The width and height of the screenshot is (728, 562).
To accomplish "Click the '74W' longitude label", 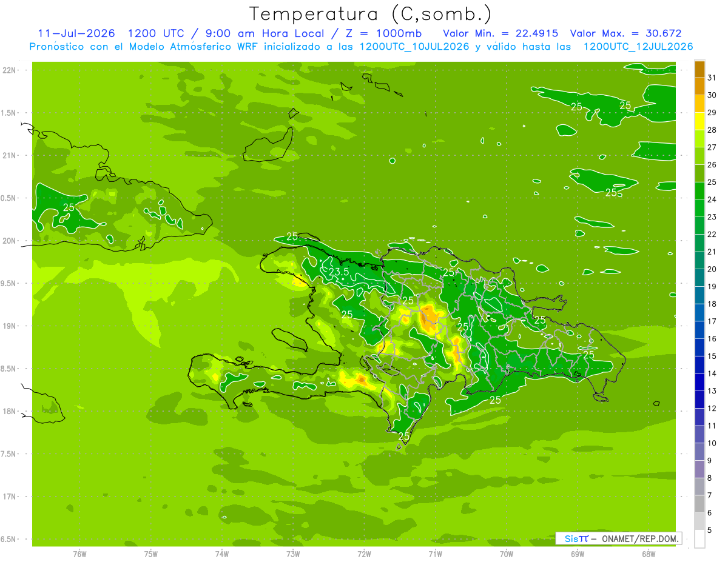I will tap(222, 554).
